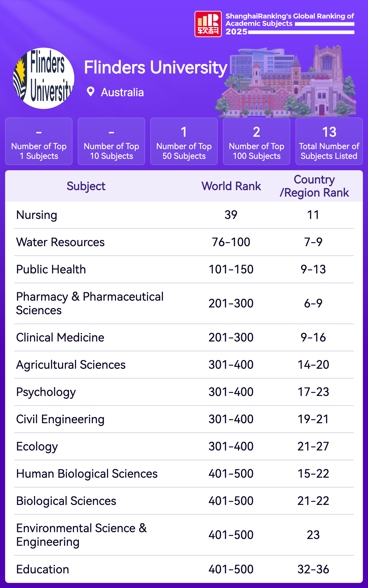Click the ShanghaiRanking red logo icon
This screenshot has width=368, height=588.
click(208, 24)
